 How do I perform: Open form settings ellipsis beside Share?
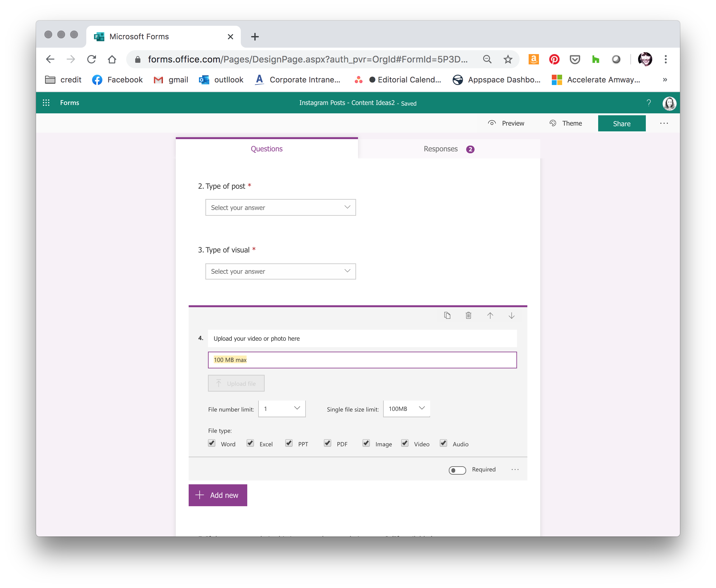tap(664, 123)
